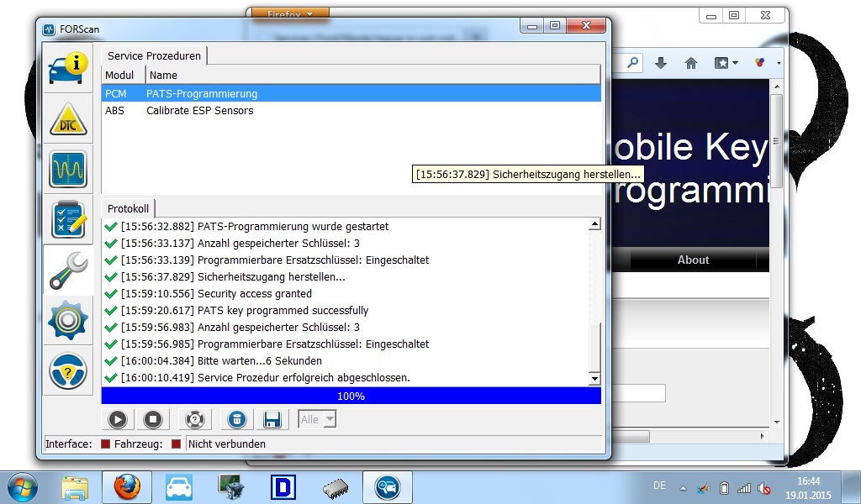Open the vehicle information section
861x504 pixels.
[x=69, y=71]
